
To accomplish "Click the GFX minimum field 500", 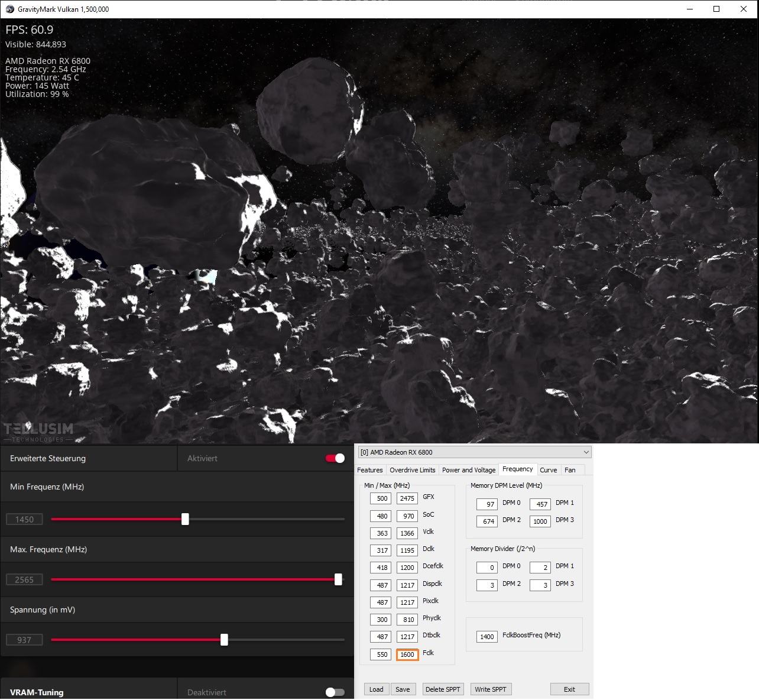I will 381,498.
